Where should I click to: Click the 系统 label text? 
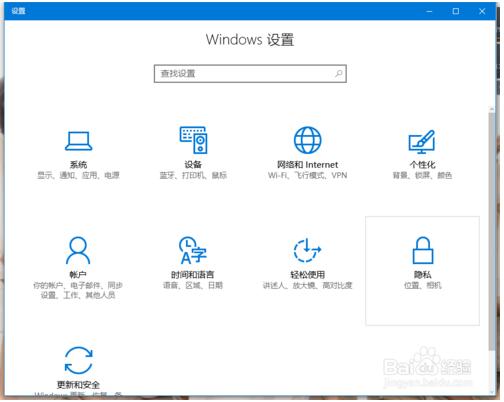[x=78, y=164]
